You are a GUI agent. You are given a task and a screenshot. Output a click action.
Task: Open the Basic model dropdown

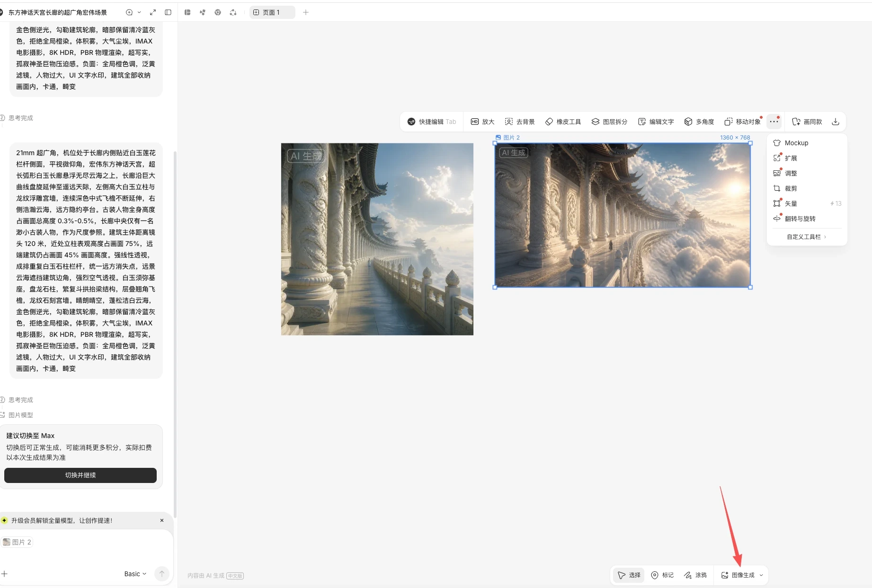(135, 574)
